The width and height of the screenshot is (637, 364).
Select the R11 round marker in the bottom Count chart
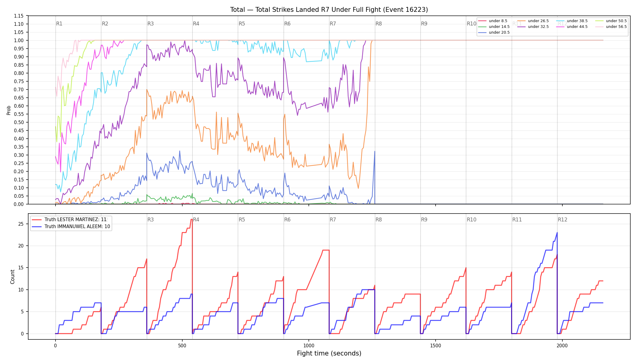pyautogui.click(x=517, y=220)
